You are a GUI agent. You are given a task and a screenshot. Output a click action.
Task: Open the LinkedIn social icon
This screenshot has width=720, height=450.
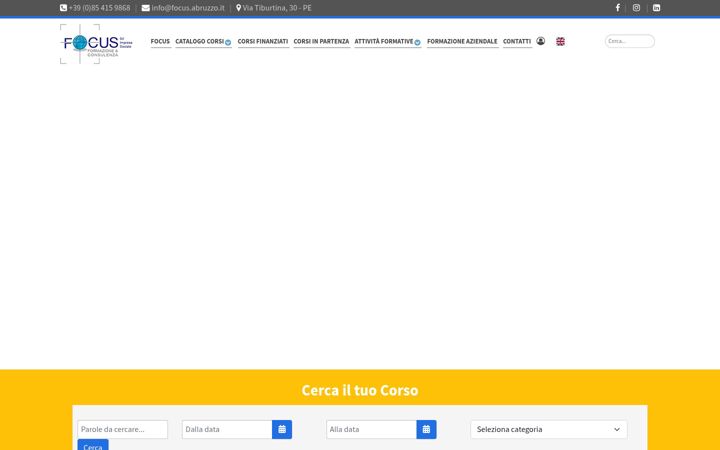[657, 8]
